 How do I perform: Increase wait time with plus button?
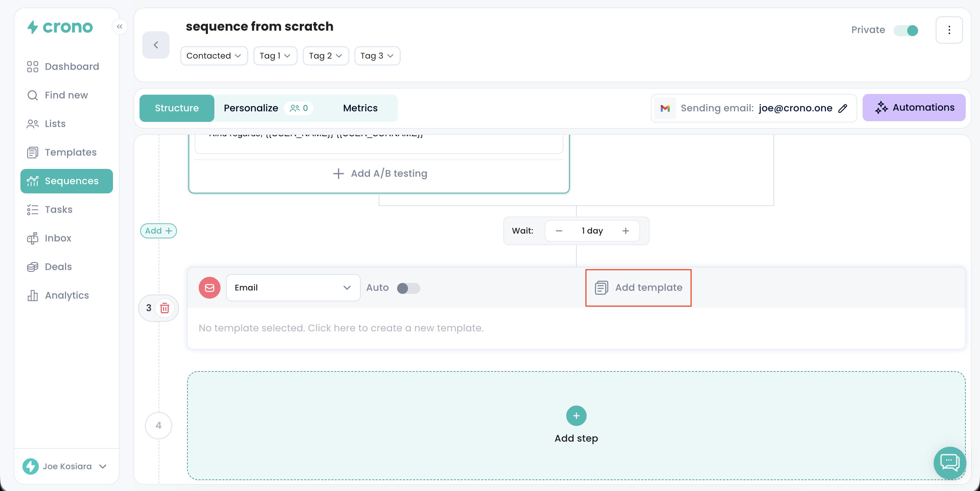625,231
